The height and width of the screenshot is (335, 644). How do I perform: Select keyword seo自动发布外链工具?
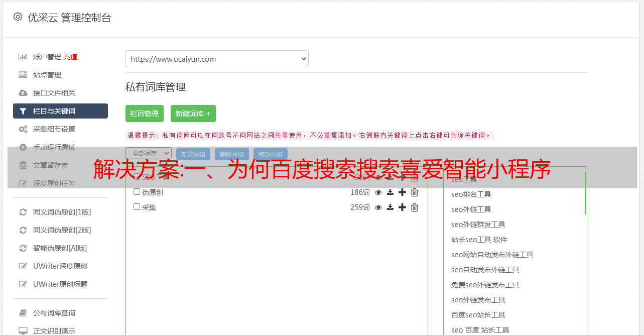coord(485,270)
